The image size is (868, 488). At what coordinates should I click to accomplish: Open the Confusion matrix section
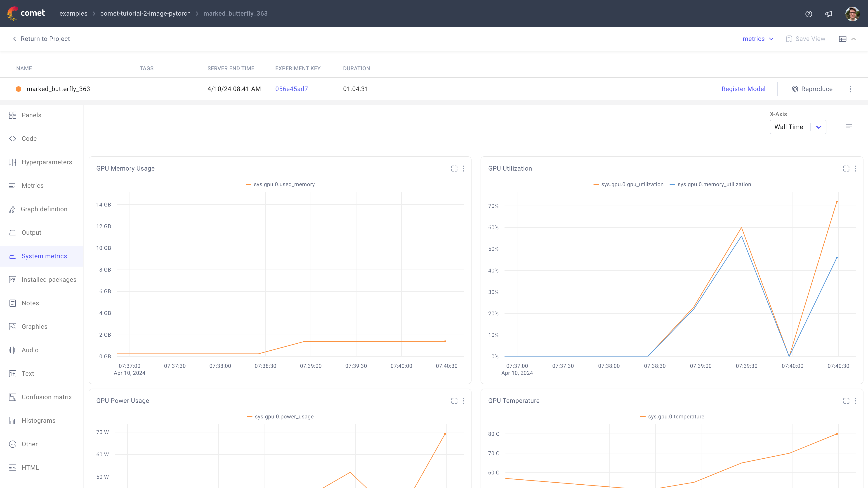tap(47, 397)
